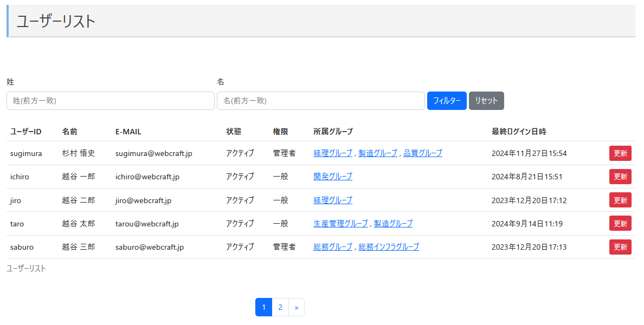Open 総務インフラグループ link for saburo
Screen dimensions: 644x325
389,247
